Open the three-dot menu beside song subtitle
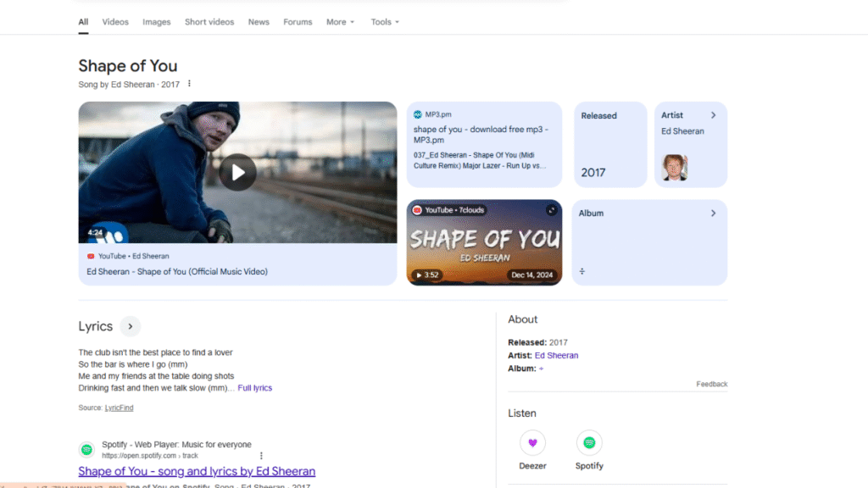 [x=189, y=84]
